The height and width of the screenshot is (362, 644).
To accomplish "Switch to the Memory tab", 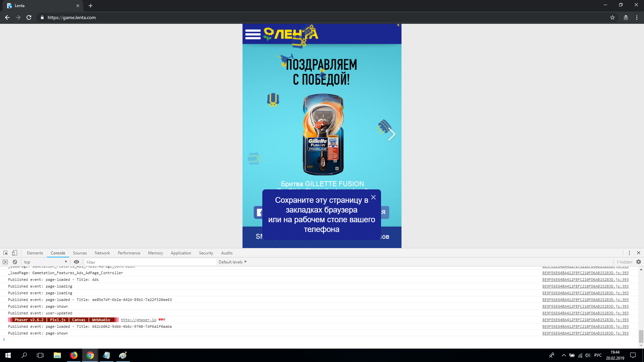I will point(156,253).
